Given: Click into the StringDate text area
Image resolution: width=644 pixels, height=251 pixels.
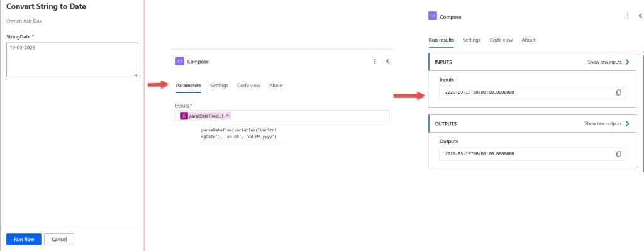Looking at the screenshot, I should 72,60.
